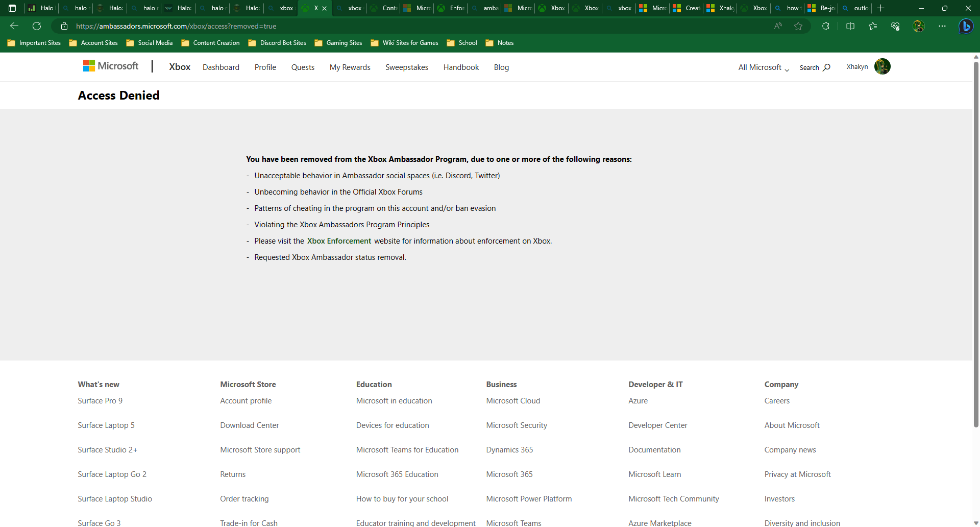
Task: Open the My Rewards nav item
Action: (350, 67)
